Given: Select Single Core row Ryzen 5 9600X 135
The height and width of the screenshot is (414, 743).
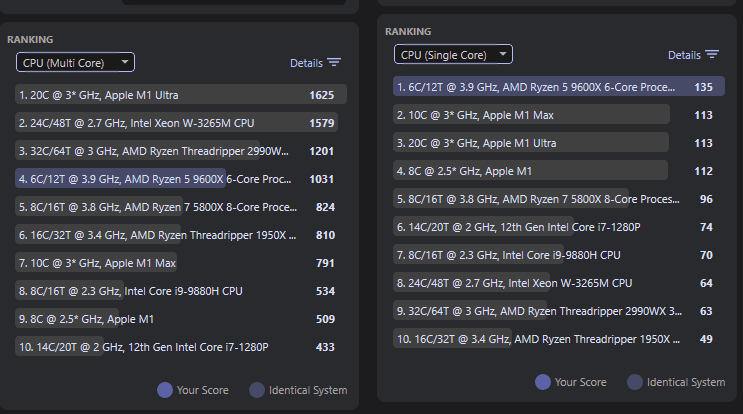Looking at the screenshot, I should tap(559, 87).
